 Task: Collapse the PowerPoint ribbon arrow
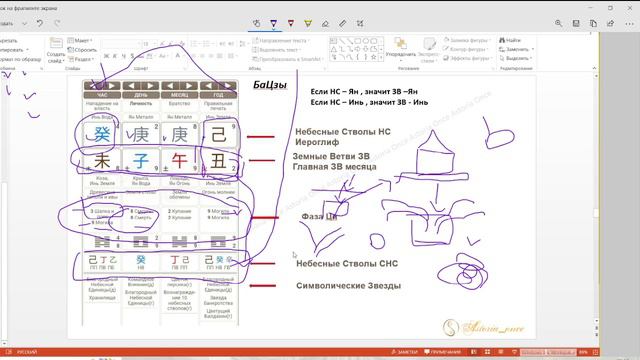pos(594,68)
